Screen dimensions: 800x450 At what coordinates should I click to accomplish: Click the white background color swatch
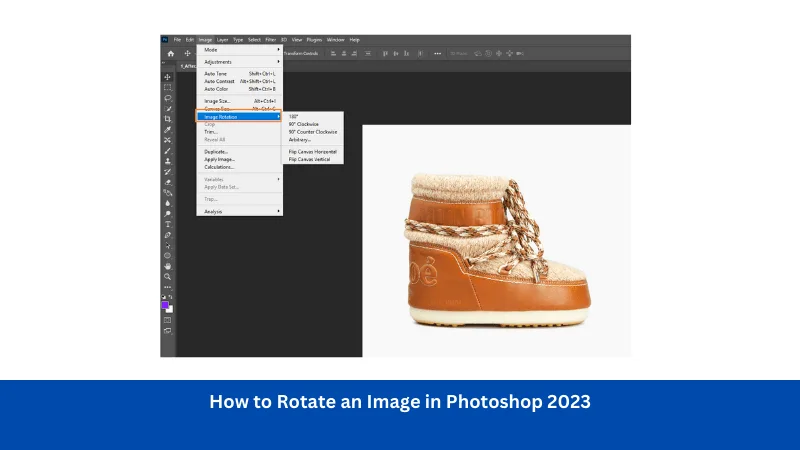coord(170,310)
